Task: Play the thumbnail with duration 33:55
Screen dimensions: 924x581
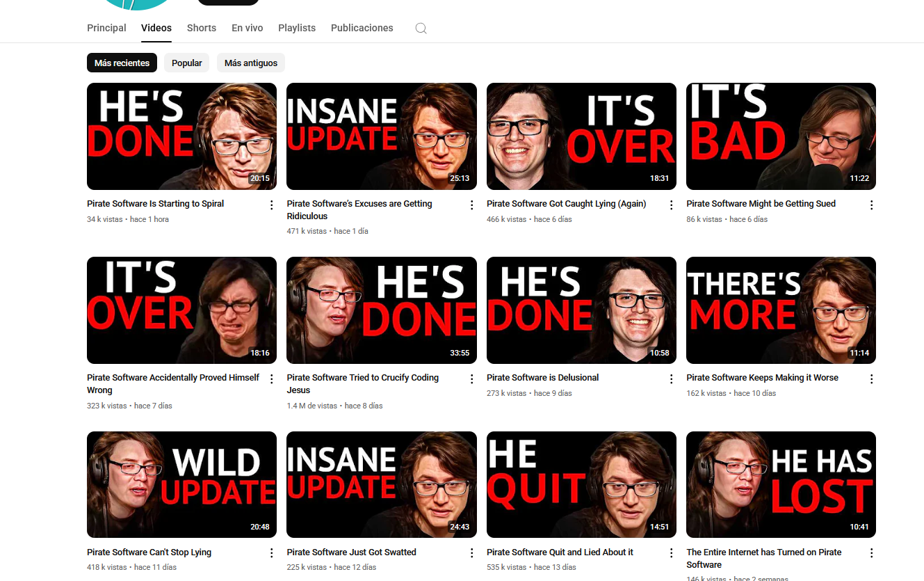Action: tap(382, 310)
